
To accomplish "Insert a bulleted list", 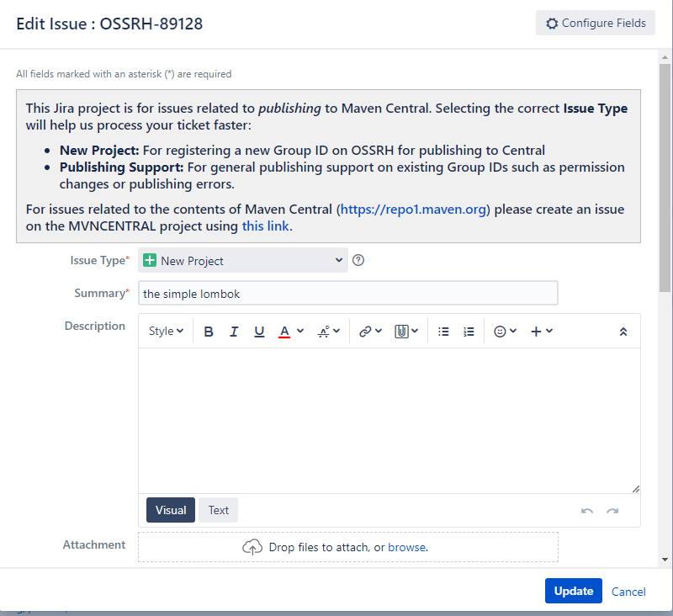I will click(x=443, y=332).
